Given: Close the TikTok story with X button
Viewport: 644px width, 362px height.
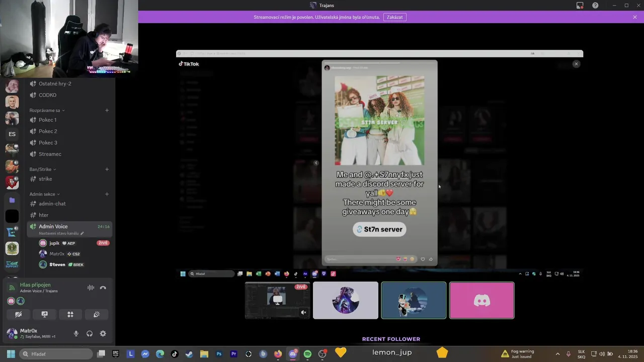Looking at the screenshot, I should coord(577,64).
